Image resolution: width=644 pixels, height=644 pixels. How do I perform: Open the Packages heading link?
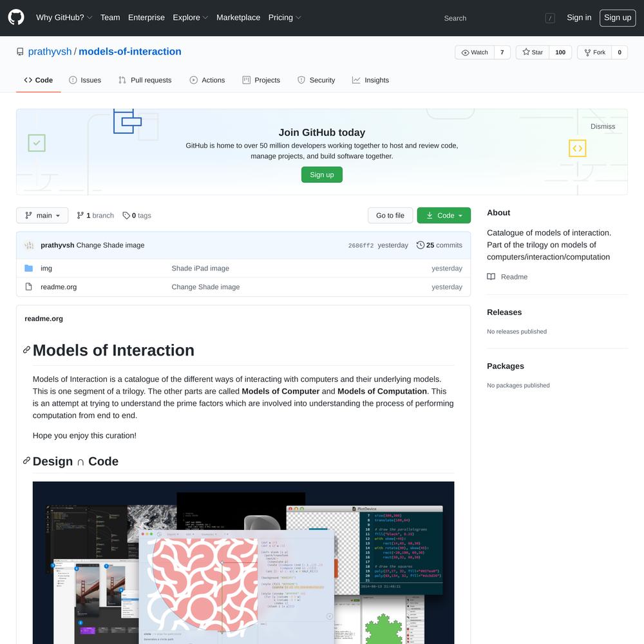[506, 366]
